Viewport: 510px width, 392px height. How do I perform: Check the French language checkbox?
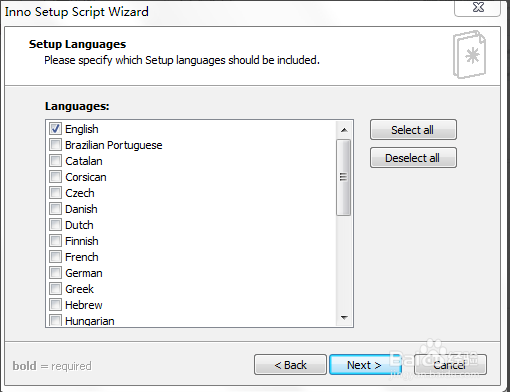pos(55,257)
